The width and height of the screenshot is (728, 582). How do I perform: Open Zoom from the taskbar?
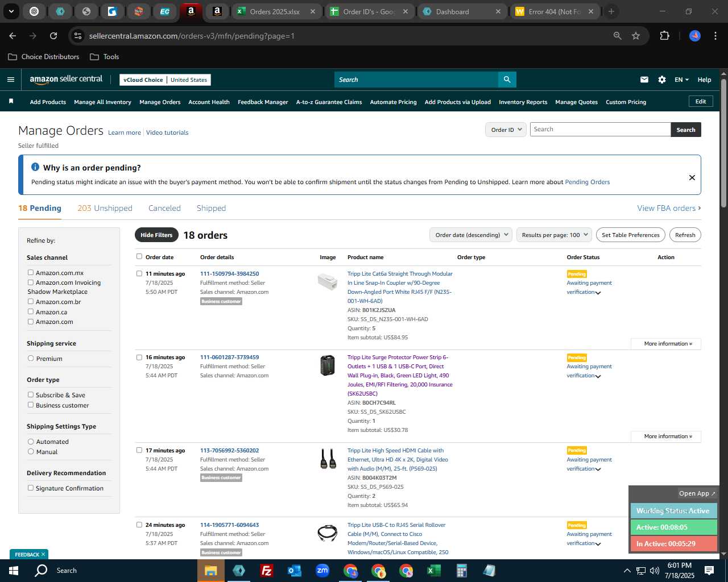pyautogui.click(x=322, y=571)
